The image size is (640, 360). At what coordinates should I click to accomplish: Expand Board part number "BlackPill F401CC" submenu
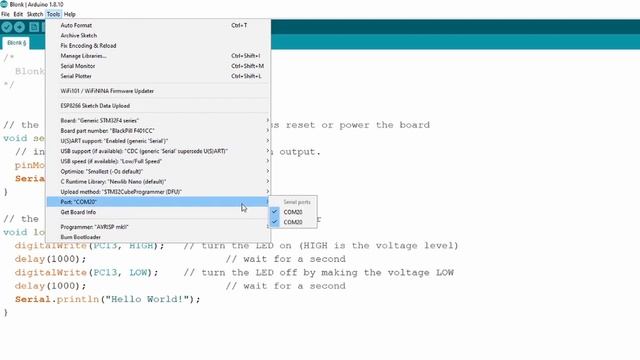(158, 131)
